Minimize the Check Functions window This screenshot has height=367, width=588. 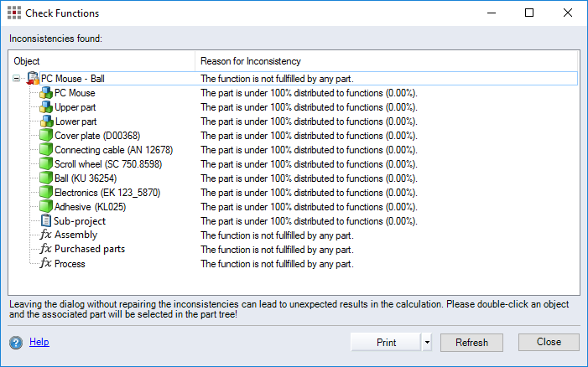(492, 13)
